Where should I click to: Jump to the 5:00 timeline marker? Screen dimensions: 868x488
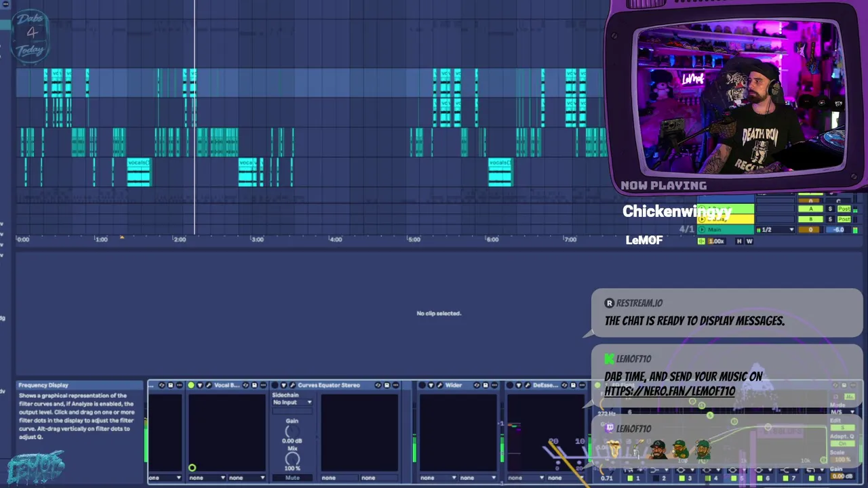[x=414, y=239]
